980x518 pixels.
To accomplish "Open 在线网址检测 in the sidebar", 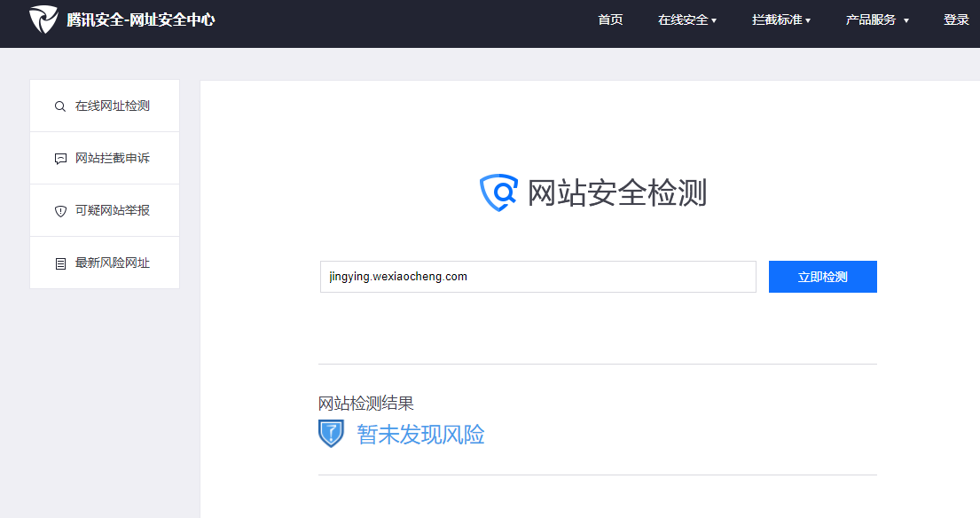I will point(105,106).
